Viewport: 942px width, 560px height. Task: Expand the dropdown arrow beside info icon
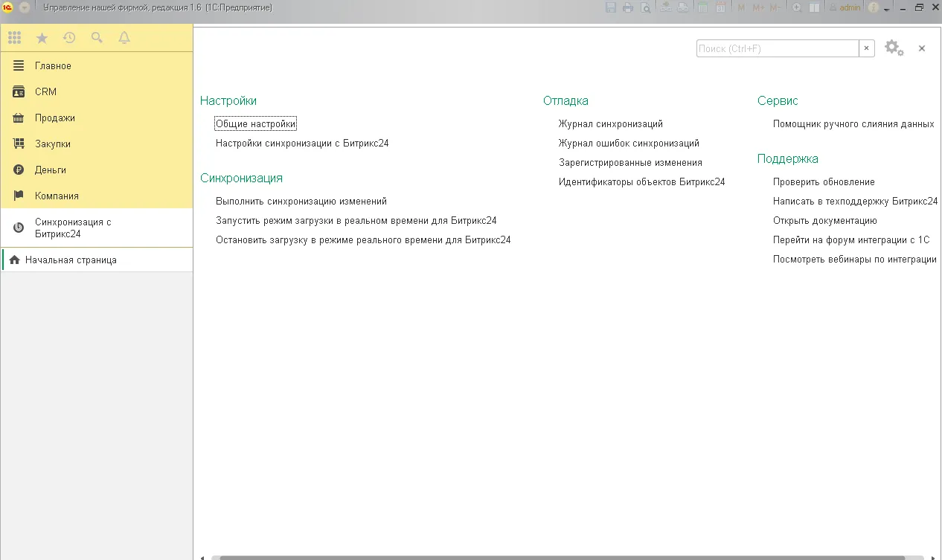887,8
